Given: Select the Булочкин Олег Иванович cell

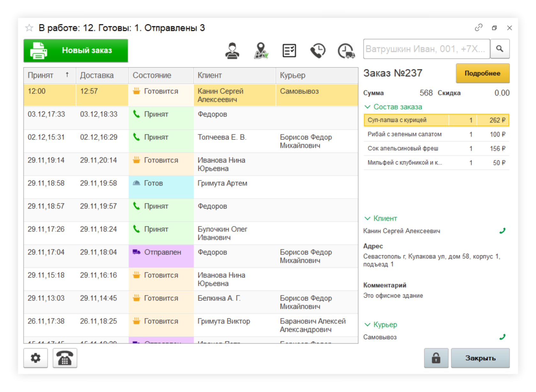Looking at the screenshot, I should 235,233.
